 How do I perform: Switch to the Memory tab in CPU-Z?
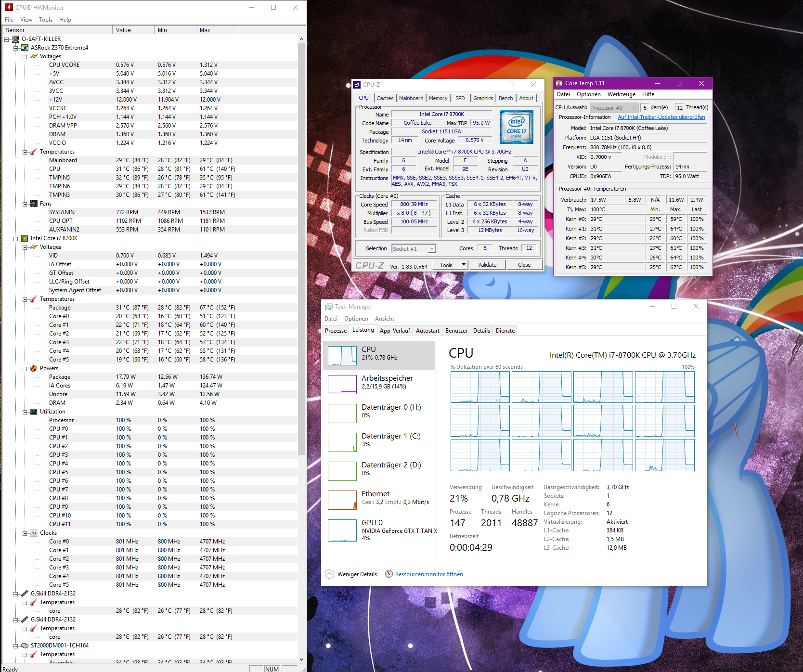[438, 98]
